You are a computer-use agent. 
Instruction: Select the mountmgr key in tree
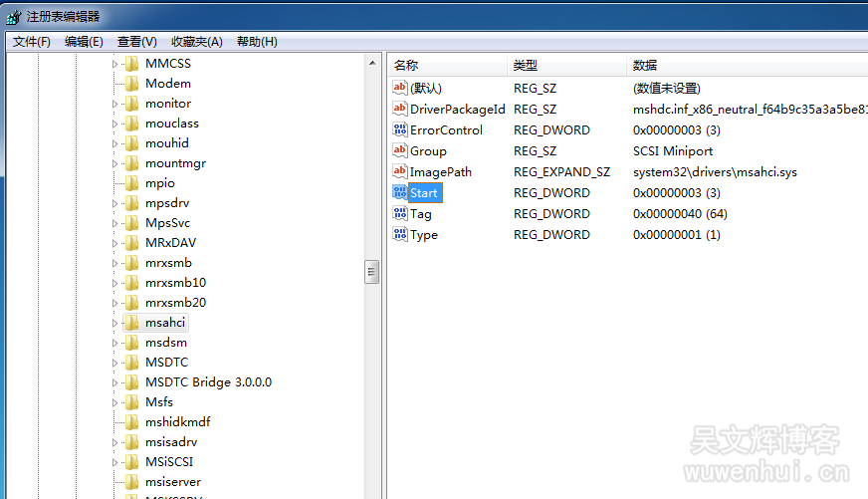click(175, 163)
